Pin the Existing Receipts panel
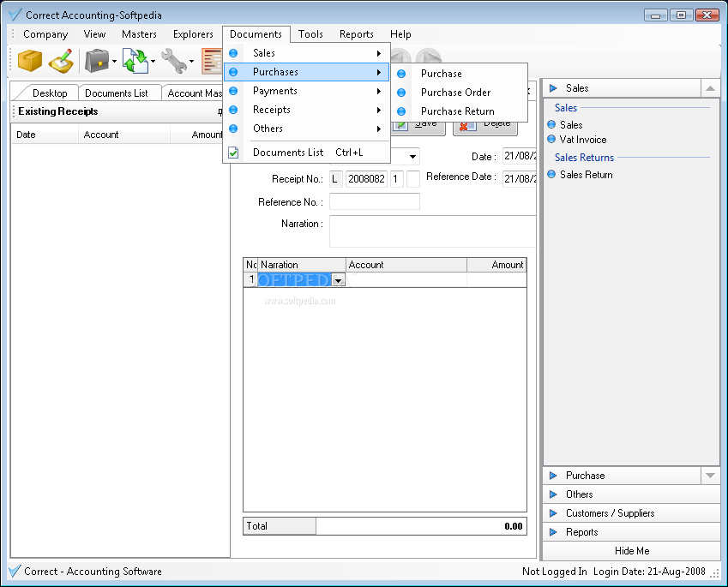Image resolution: width=728 pixels, height=587 pixels. coord(220,112)
